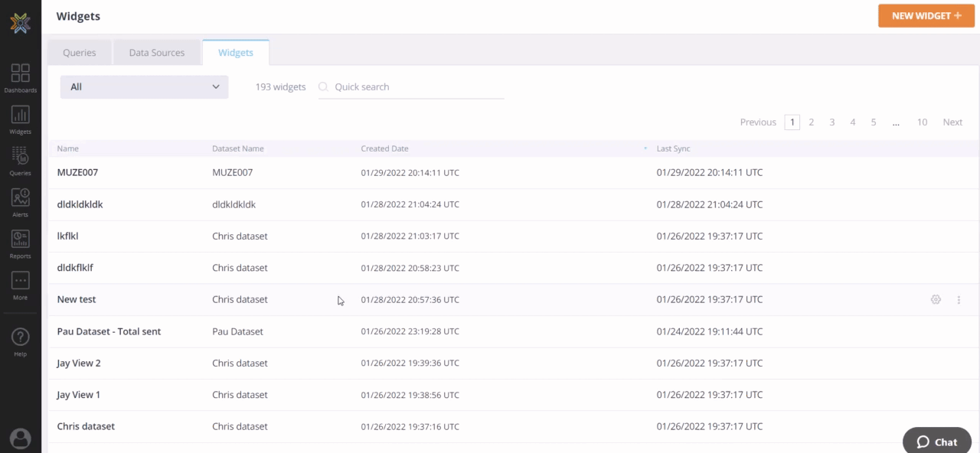Open settings gear for New test row
980x453 pixels.
(936, 300)
